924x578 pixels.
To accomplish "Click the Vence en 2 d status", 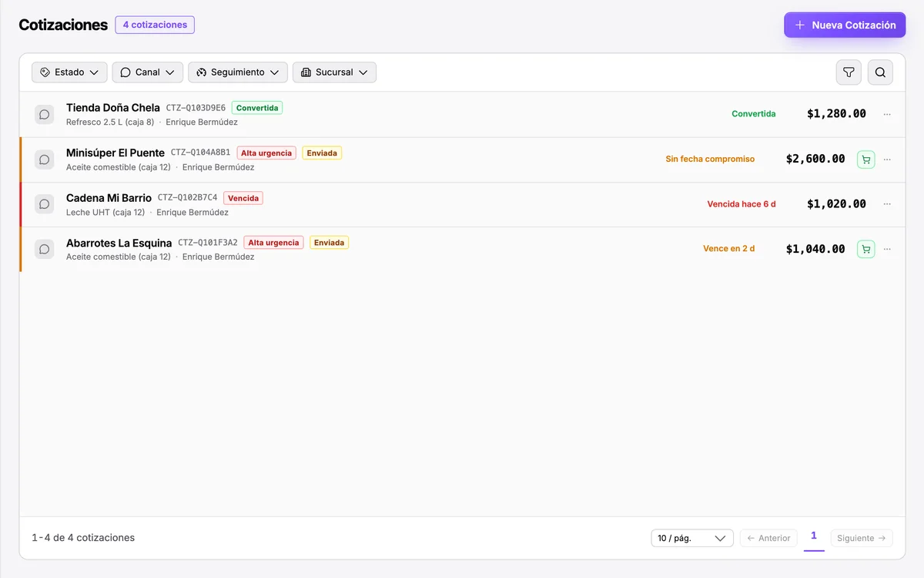I will pos(728,249).
